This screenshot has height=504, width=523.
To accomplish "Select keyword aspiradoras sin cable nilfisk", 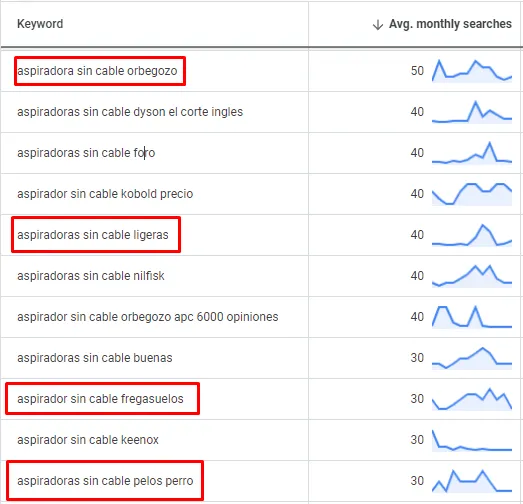I will pyautogui.click(x=91, y=276).
